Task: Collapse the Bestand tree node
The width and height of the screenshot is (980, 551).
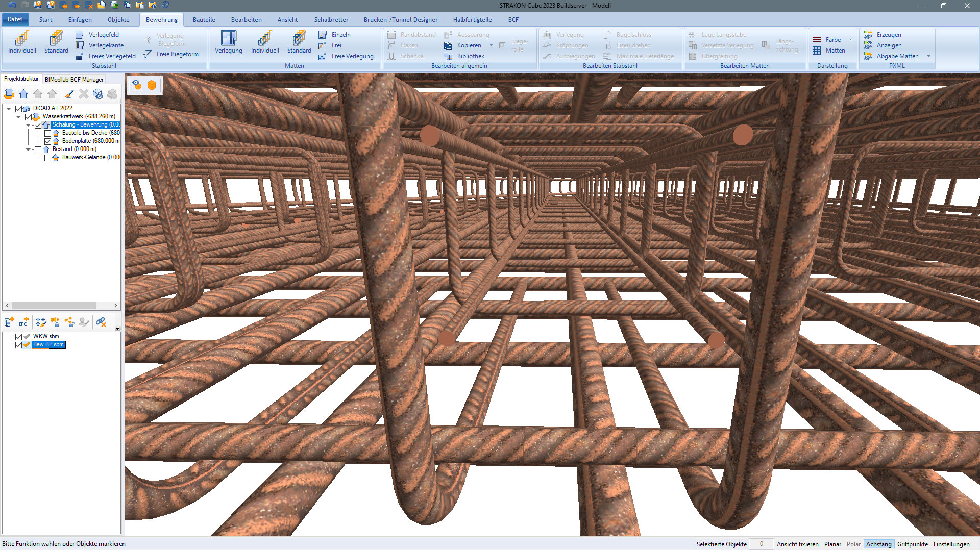Action: (29, 149)
